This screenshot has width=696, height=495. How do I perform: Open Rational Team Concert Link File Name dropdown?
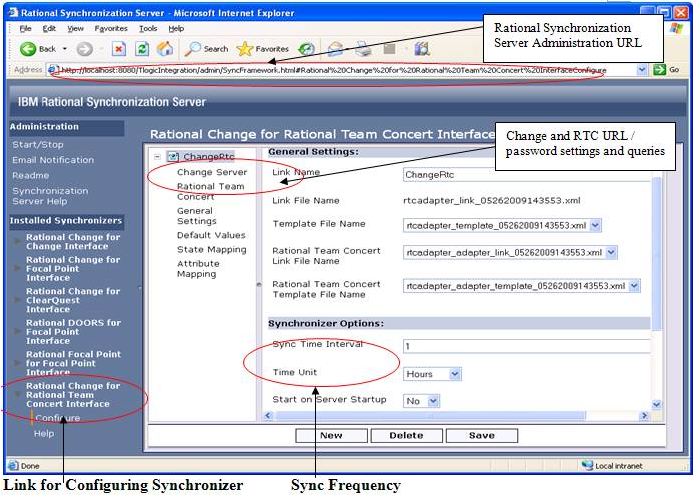point(611,253)
